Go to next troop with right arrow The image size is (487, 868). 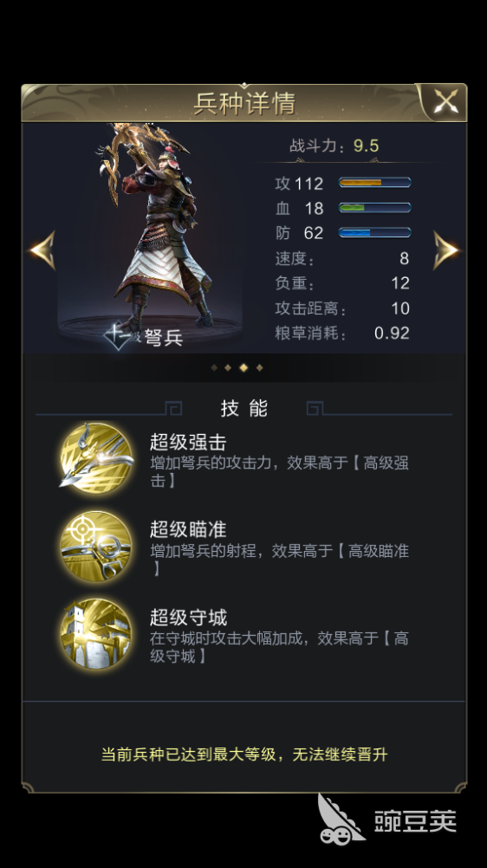pyautogui.click(x=446, y=250)
